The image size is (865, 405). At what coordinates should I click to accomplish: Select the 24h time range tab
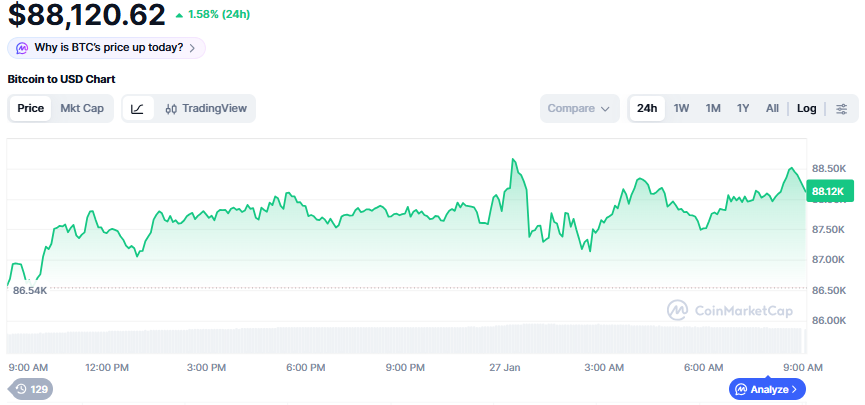(647, 108)
